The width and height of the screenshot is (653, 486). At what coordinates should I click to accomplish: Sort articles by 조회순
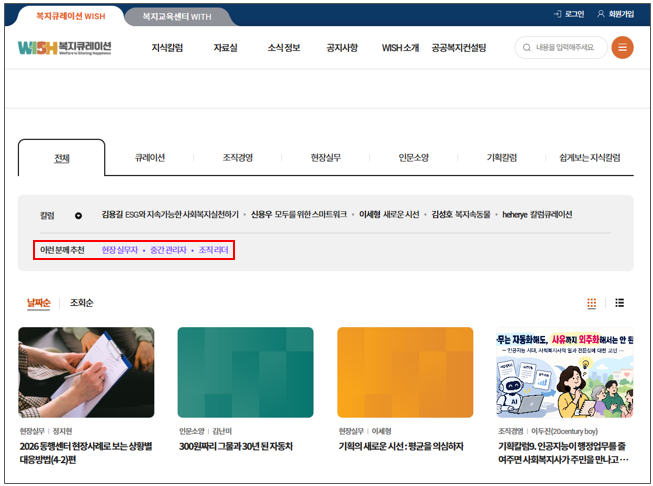(82, 303)
